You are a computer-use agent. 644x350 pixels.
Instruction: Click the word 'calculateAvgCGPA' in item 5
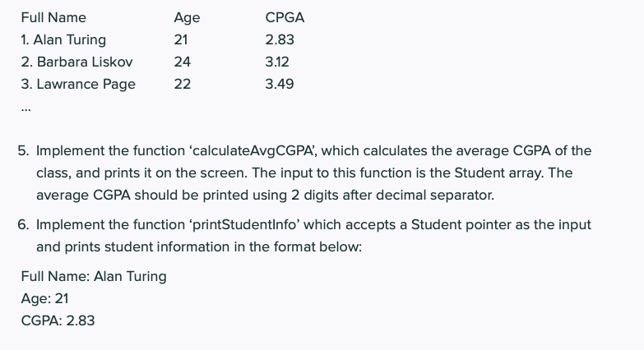click(x=253, y=151)
